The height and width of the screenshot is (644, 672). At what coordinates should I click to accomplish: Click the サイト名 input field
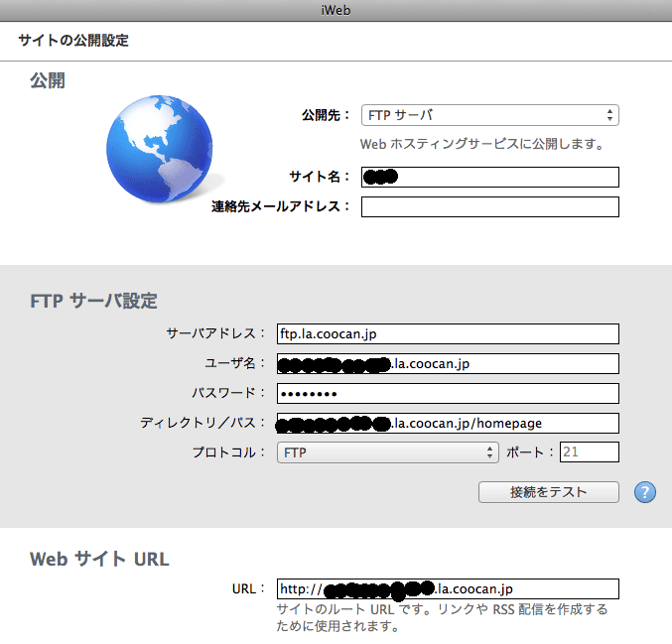[x=490, y=177]
